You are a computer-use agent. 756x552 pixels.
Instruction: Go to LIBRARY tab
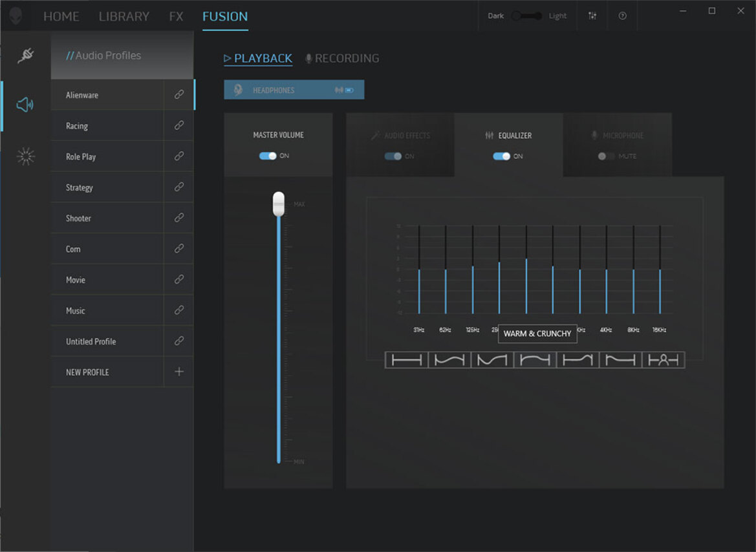point(124,16)
